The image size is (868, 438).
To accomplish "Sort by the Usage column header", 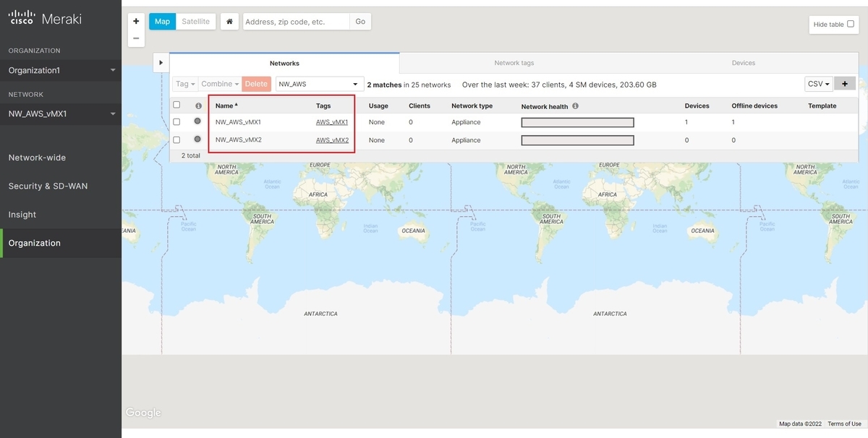I will pyautogui.click(x=378, y=106).
